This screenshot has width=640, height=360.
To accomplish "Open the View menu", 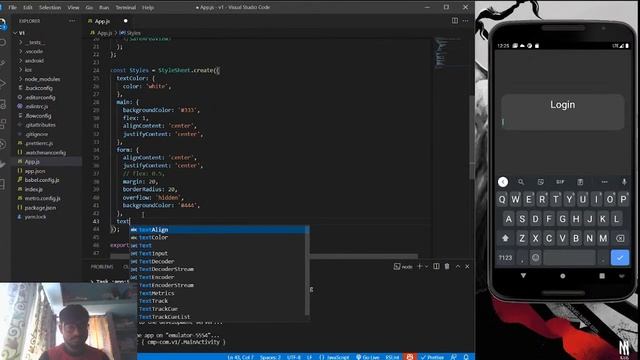I will 73,7.
